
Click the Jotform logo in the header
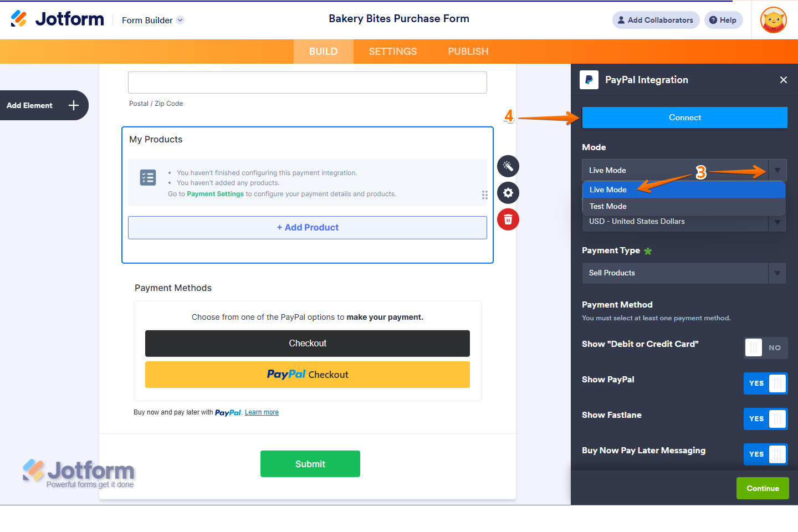[x=57, y=19]
